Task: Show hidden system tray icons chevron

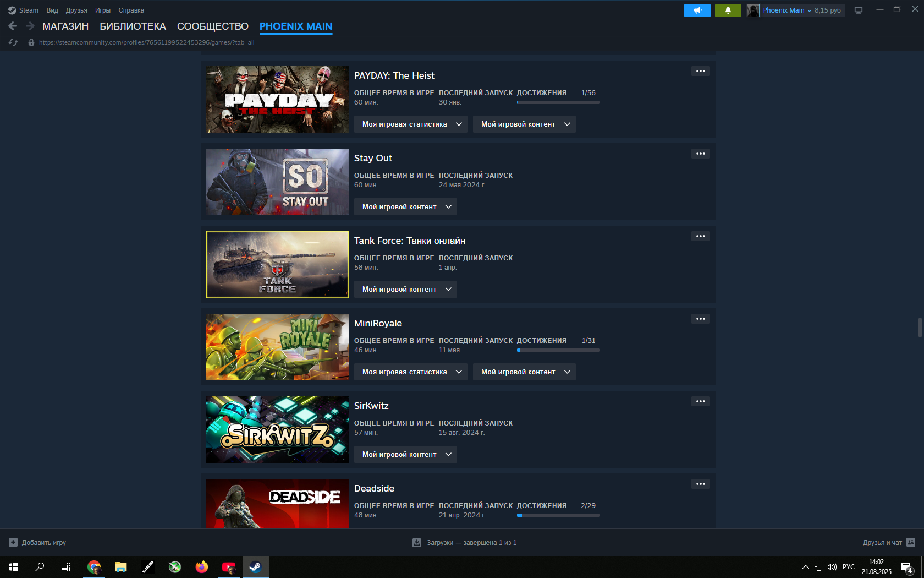Action: tap(806, 567)
